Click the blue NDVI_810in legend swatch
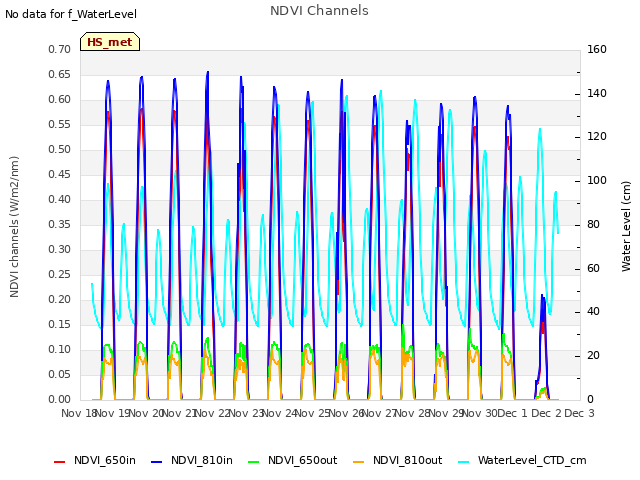The image size is (640, 480). point(156,462)
